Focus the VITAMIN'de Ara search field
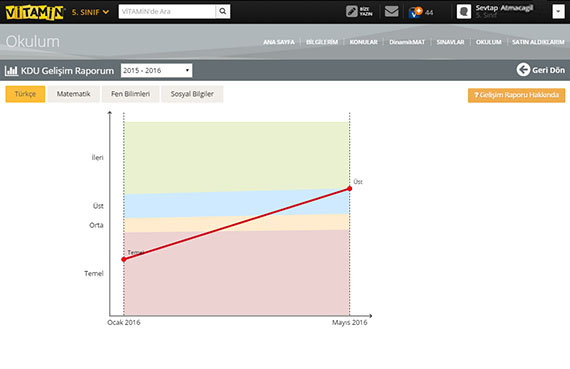This screenshot has height=369, width=570. 167,12
